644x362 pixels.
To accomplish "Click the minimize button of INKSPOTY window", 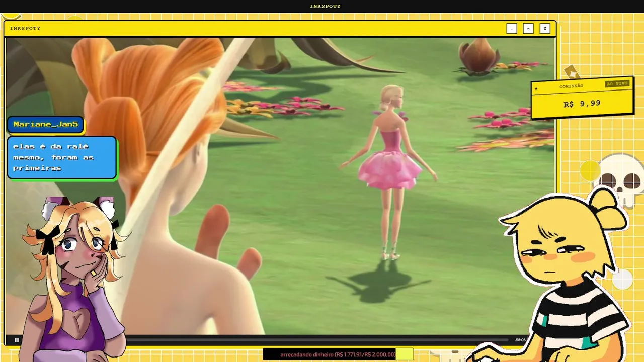I will coord(512,29).
